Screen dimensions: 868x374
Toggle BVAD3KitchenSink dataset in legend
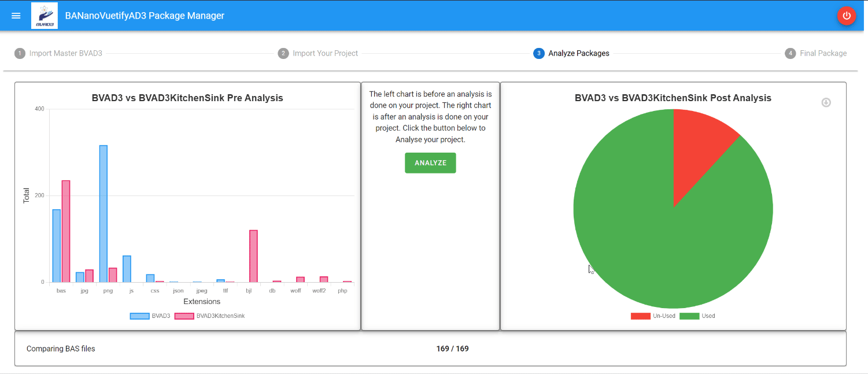pyautogui.click(x=210, y=316)
